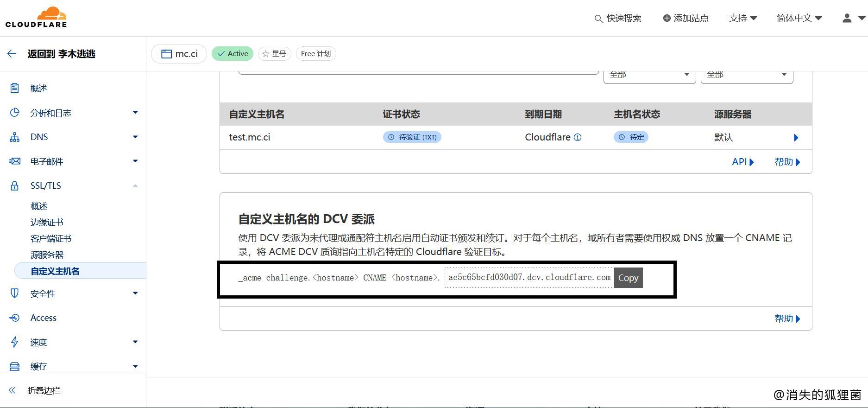This screenshot has width=868, height=408.
Task: Click the 到期日期 column header
Action: coord(543,114)
